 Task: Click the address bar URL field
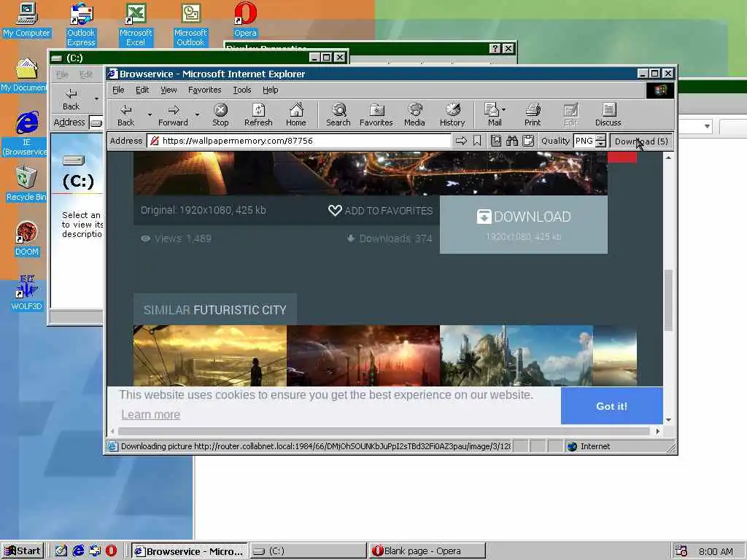pyautogui.click(x=299, y=141)
